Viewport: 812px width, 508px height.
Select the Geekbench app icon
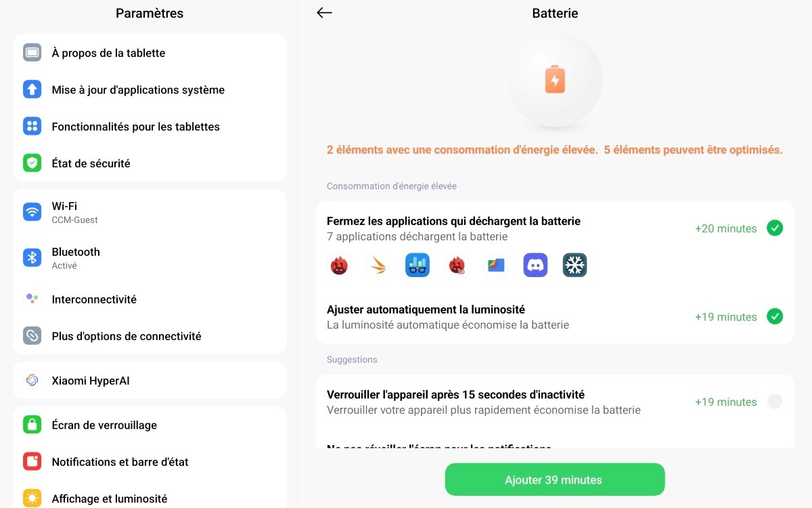point(418,265)
